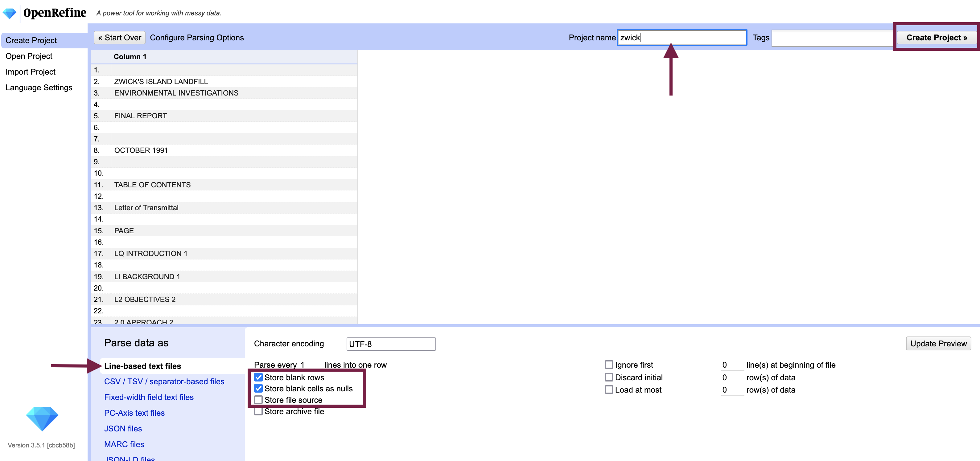
Task: Open Character encoding UTF-8 dropdown
Action: [391, 343]
